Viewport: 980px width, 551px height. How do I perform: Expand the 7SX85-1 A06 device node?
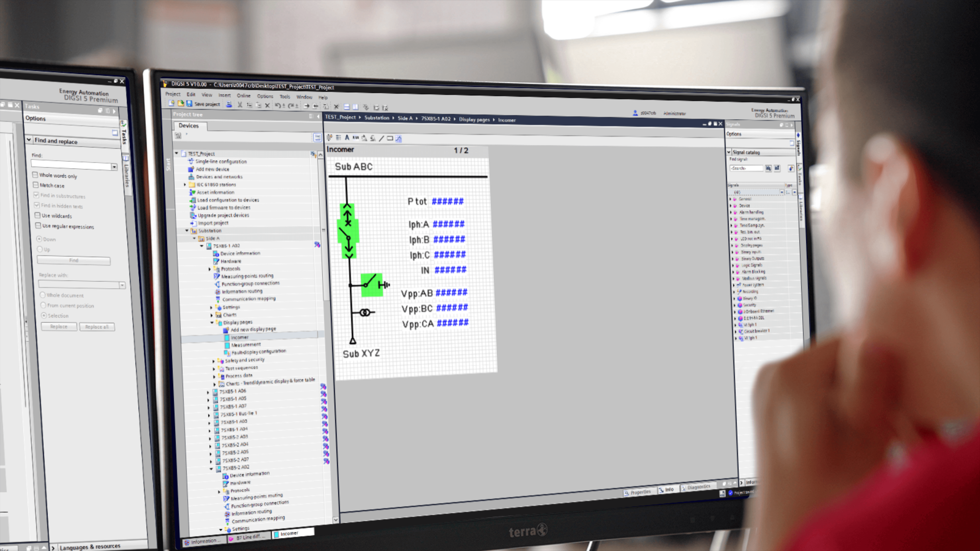208,392
